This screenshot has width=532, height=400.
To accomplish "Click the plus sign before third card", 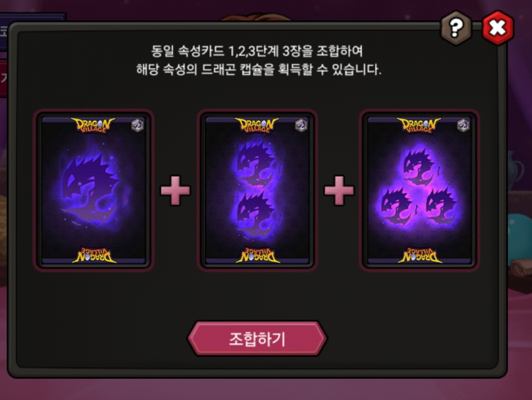I will coord(339,190).
